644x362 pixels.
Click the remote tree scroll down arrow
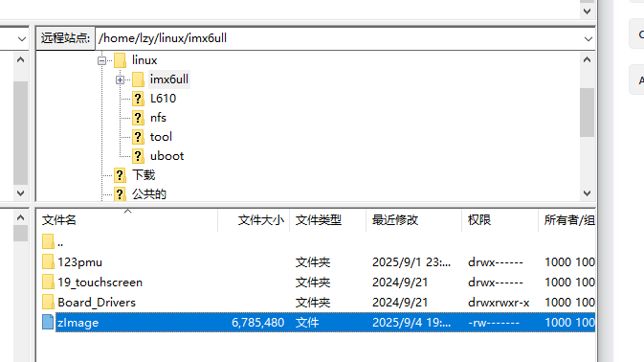tap(587, 193)
